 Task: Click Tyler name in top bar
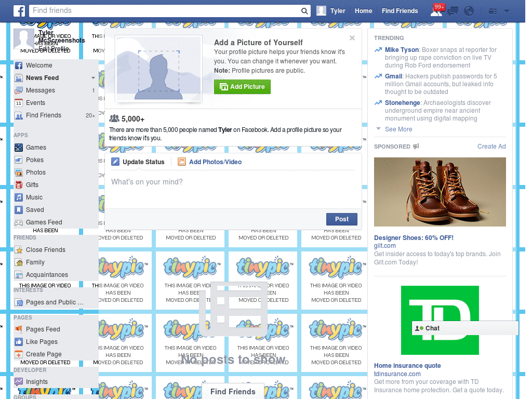338,11
